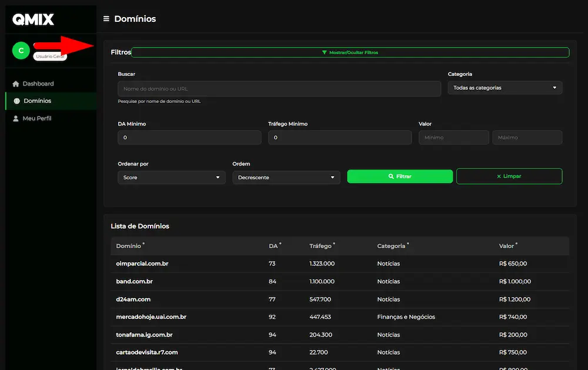Click the green Filtrar button

coord(400,176)
